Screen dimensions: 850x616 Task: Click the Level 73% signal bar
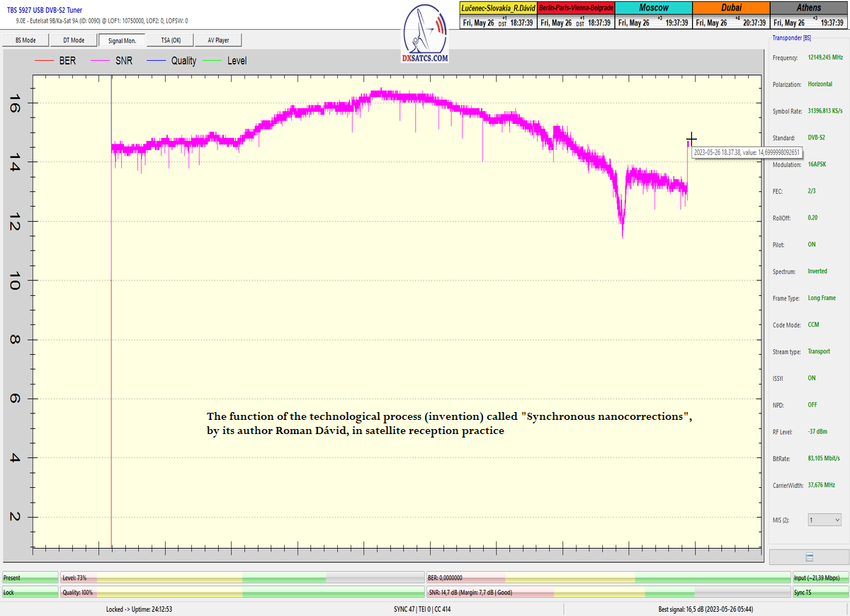click(242, 578)
